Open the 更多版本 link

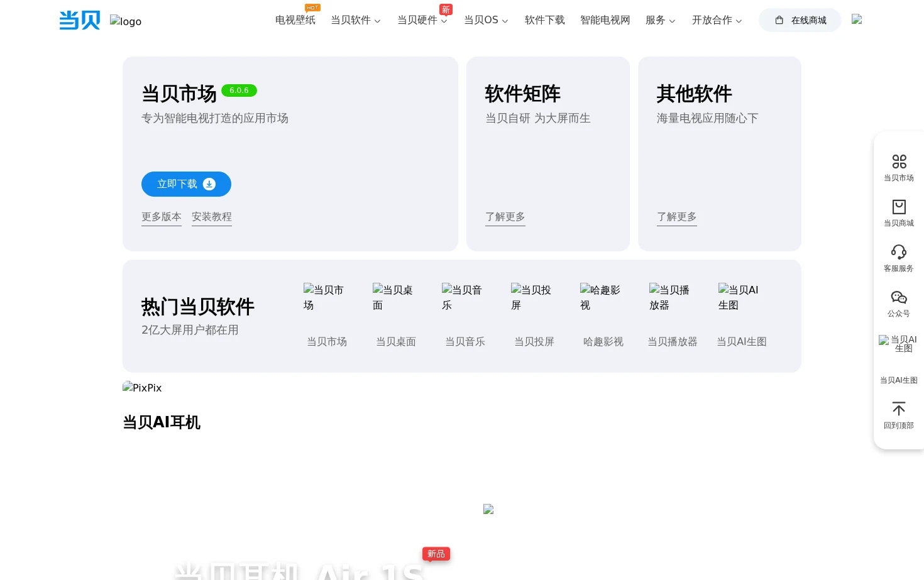coord(162,217)
